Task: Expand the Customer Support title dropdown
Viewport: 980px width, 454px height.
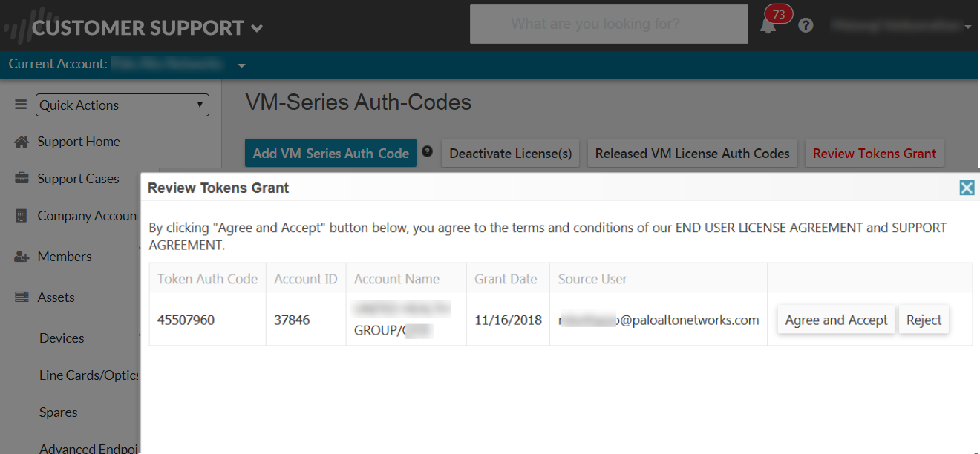Action: click(x=257, y=29)
